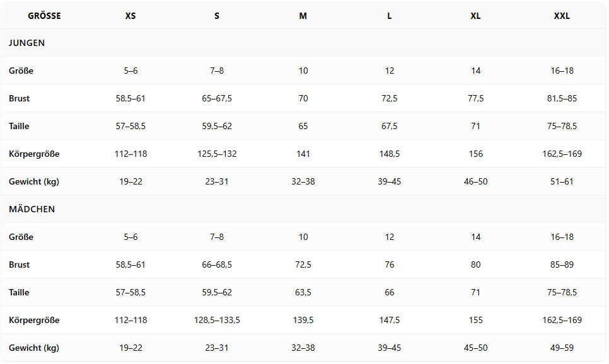Select the 51–61 weight cell

click(x=562, y=181)
